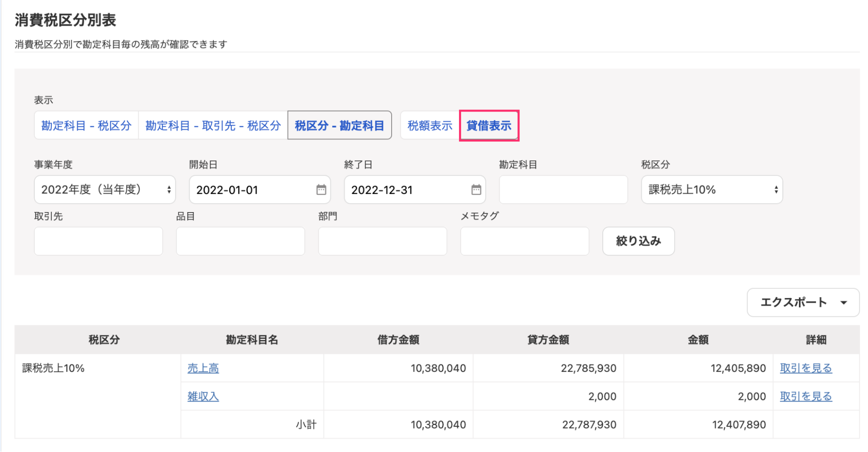Click the 借方金額 column header
Image resolution: width=868 pixels, height=452 pixels.
(398, 340)
